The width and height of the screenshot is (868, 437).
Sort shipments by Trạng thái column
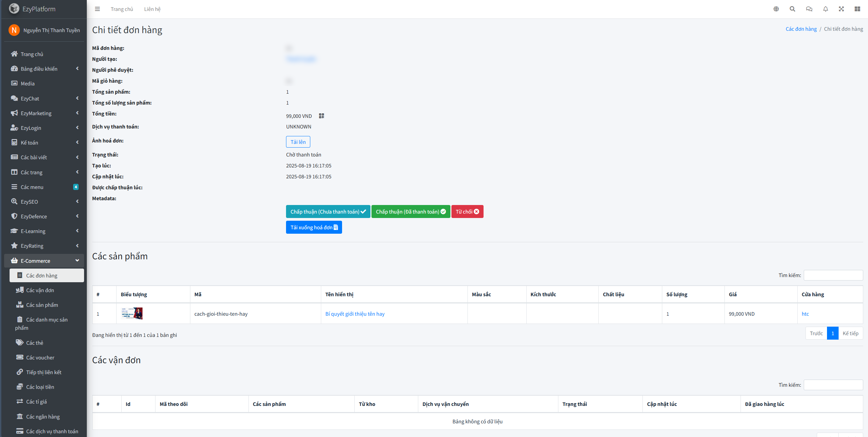coord(600,404)
